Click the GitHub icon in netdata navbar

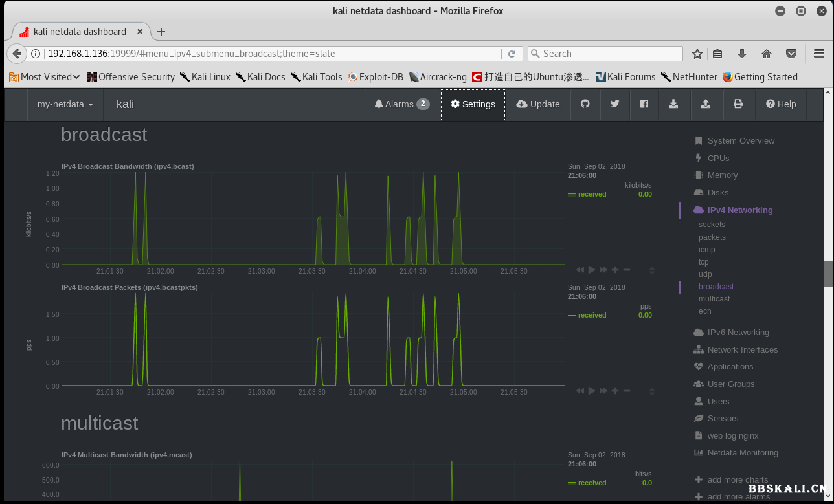(x=585, y=104)
